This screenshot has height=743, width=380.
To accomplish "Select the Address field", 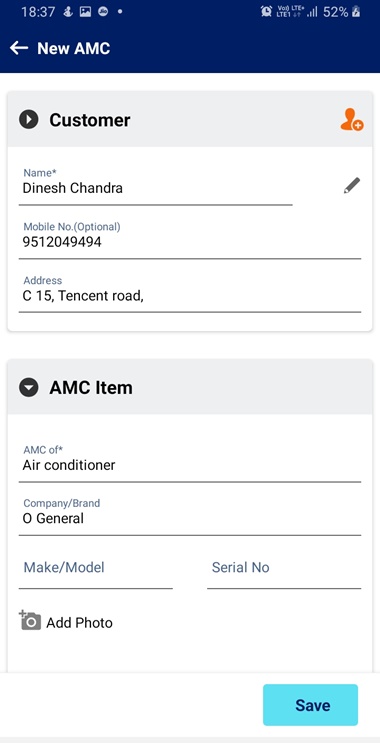I will 190,293.
